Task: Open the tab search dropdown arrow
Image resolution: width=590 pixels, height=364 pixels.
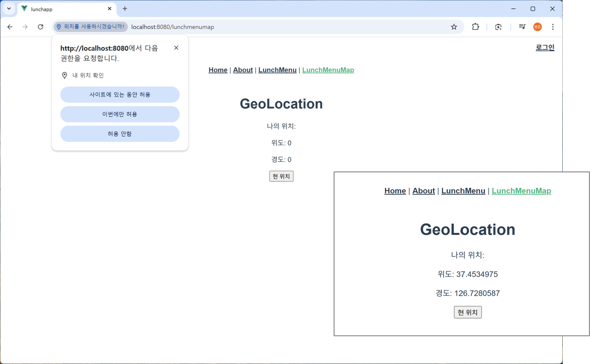Action: 9,9
